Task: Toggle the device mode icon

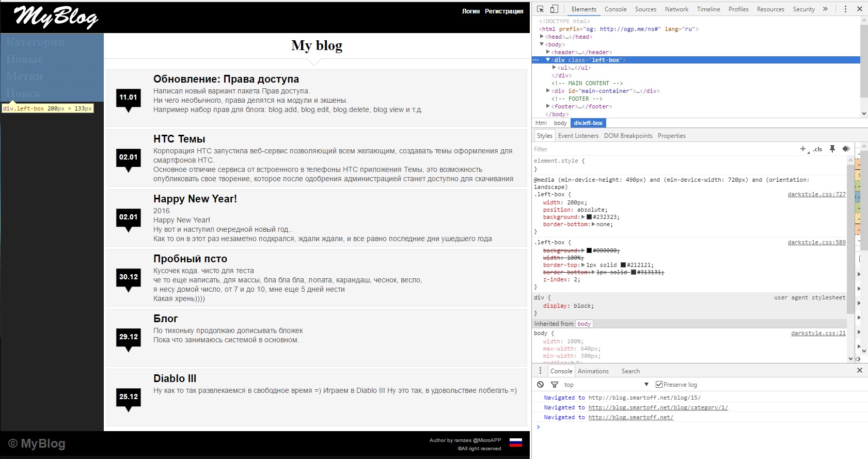Action: pyautogui.click(x=554, y=9)
